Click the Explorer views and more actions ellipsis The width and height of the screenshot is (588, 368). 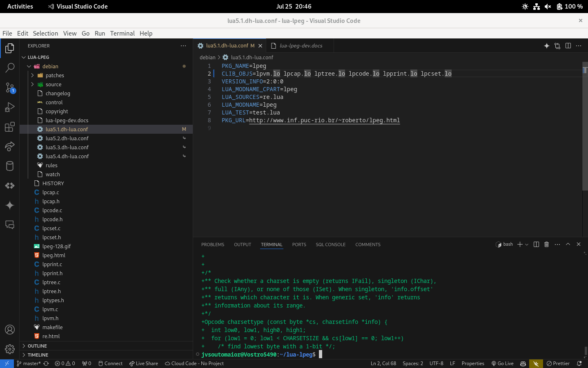pos(183,46)
